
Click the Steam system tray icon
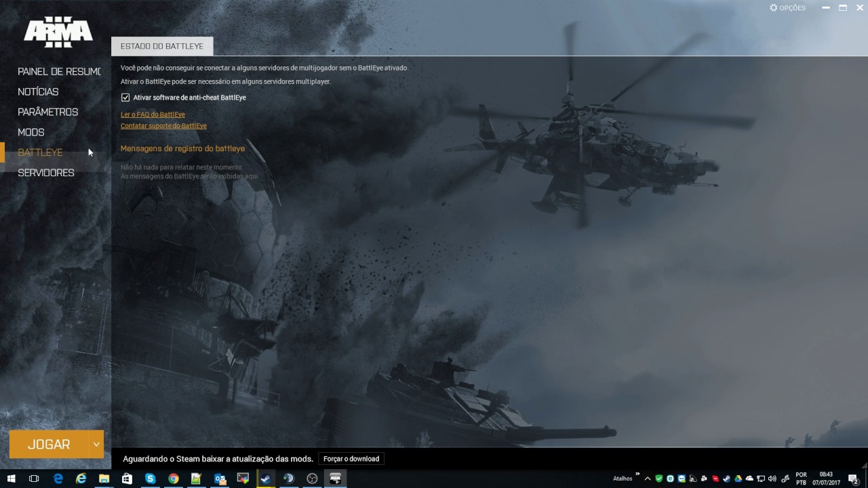coord(726,479)
